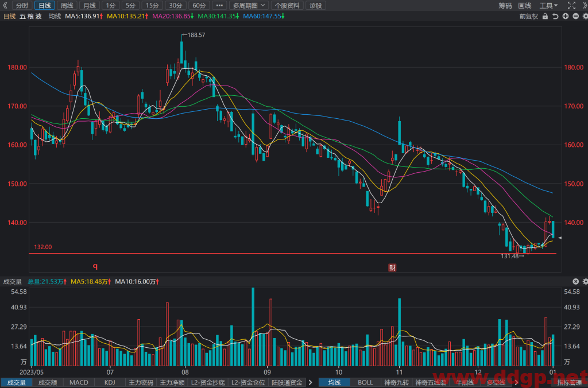Select KDJ indicator tab
This screenshot has height=388, width=588.
click(x=110, y=383)
